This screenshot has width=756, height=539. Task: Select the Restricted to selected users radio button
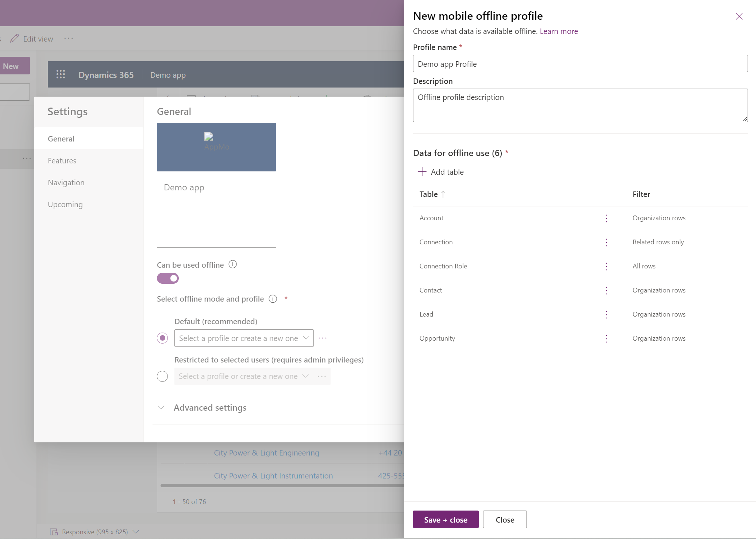[163, 376]
